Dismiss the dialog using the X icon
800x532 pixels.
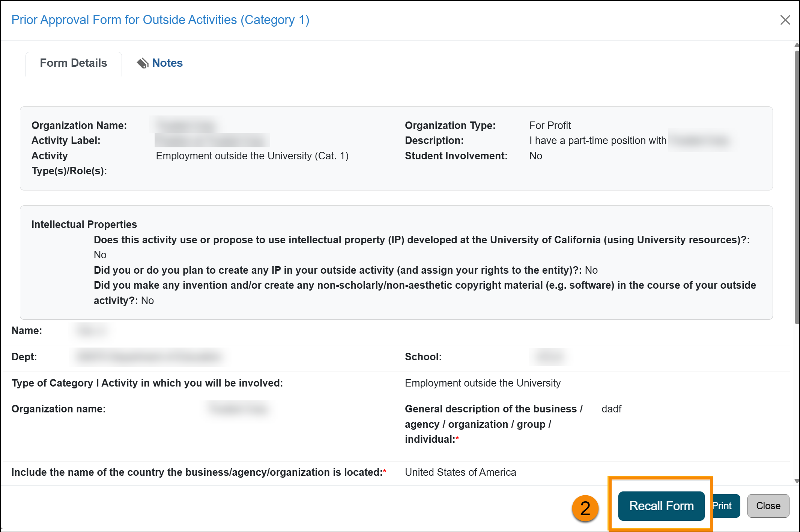pyautogui.click(x=785, y=20)
